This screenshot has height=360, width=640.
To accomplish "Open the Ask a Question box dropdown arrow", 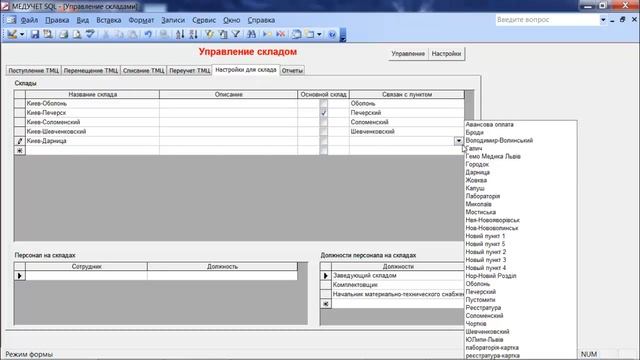I will click(603, 20).
